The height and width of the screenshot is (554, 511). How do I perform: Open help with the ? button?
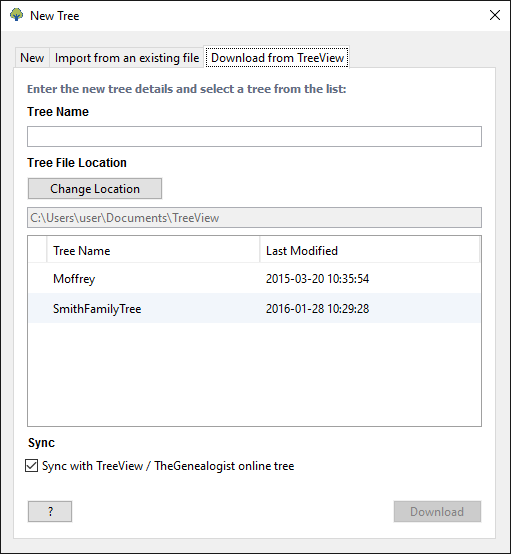pos(50,511)
